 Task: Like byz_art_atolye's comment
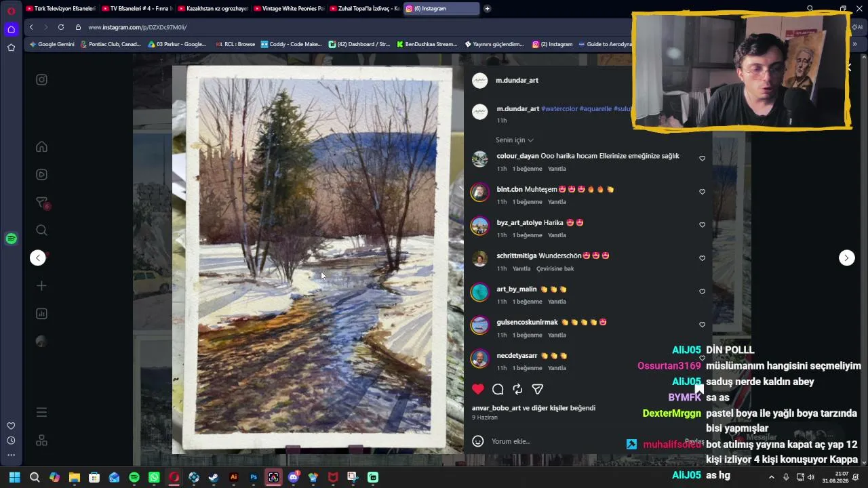coord(702,225)
